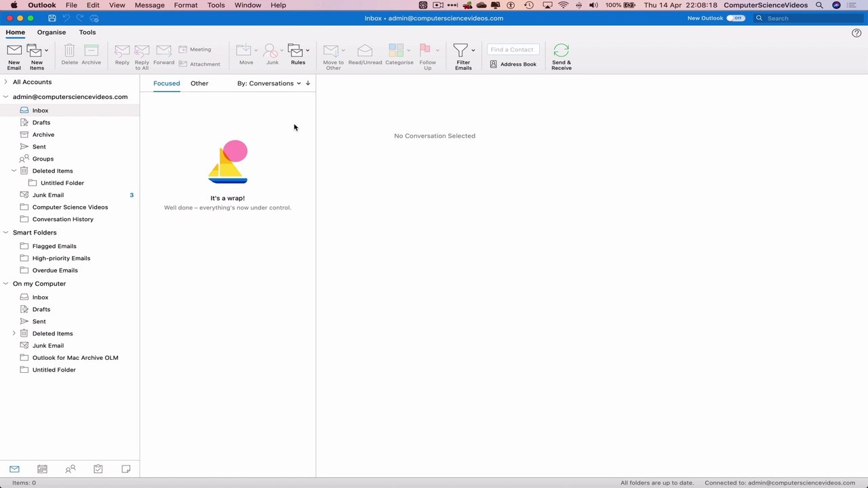Viewport: 868px width, 488px height.
Task: Collapse Deleted Items under admin account
Action: pyautogui.click(x=14, y=171)
